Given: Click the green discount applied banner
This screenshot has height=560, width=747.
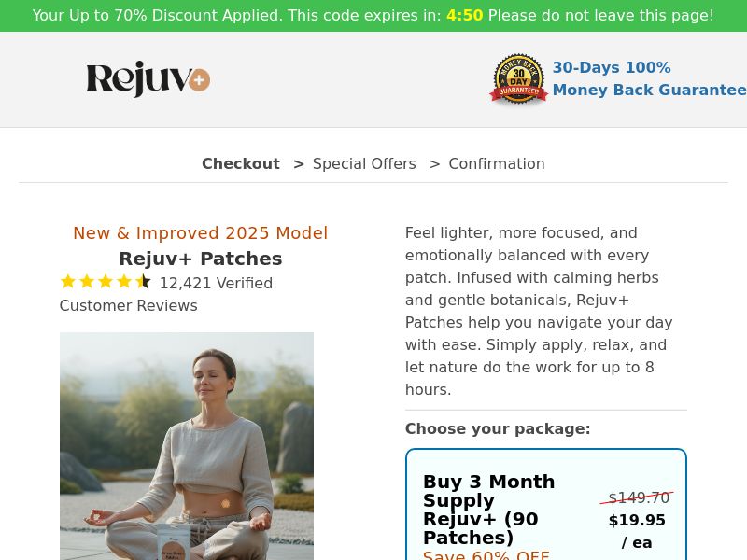Looking at the screenshot, I should [x=373, y=16].
